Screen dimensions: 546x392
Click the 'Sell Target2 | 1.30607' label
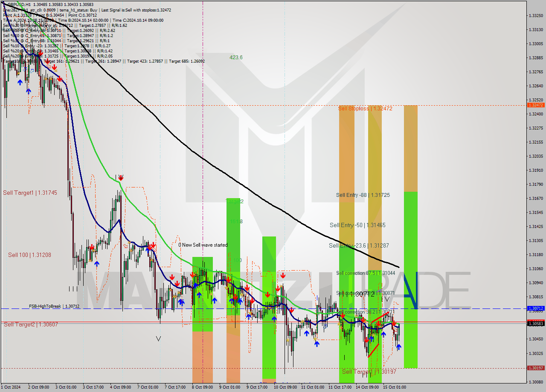pyautogui.click(x=31, y=325)
